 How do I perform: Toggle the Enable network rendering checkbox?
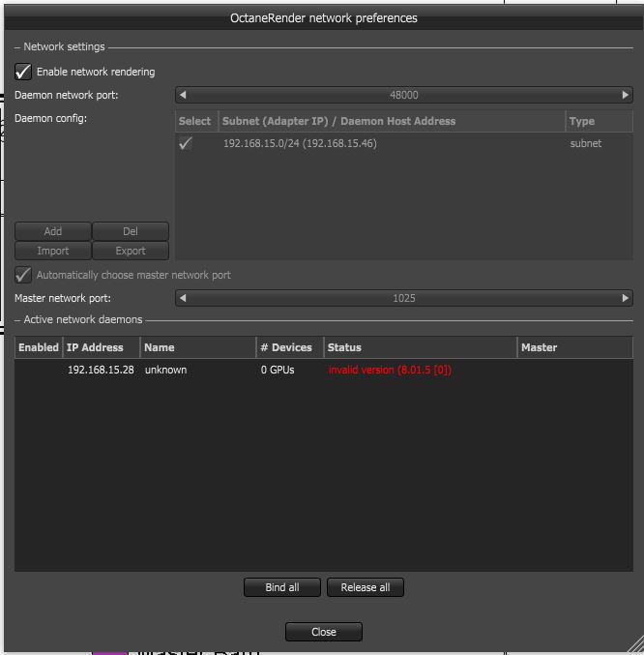tap(23, 72)
